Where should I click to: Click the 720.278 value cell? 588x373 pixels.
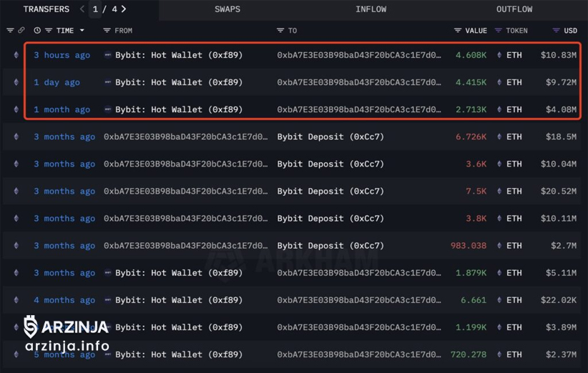(469, 354)
